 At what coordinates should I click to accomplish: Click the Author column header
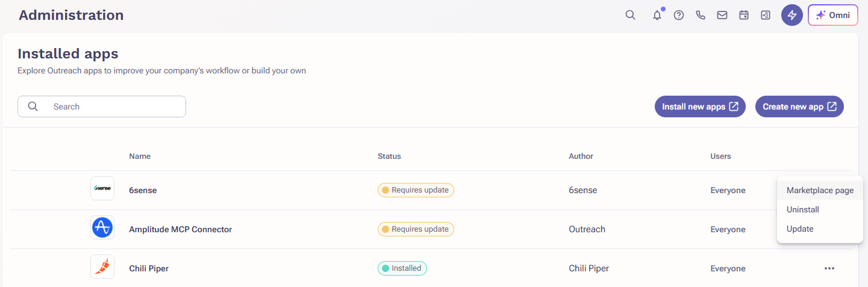tap(581, 156)
